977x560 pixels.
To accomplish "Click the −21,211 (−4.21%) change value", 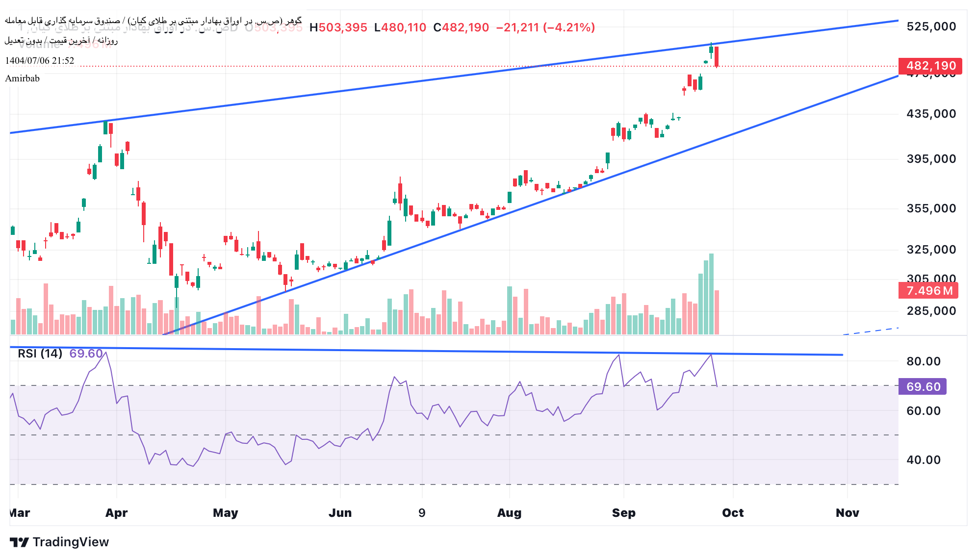I will pos(545,27).
